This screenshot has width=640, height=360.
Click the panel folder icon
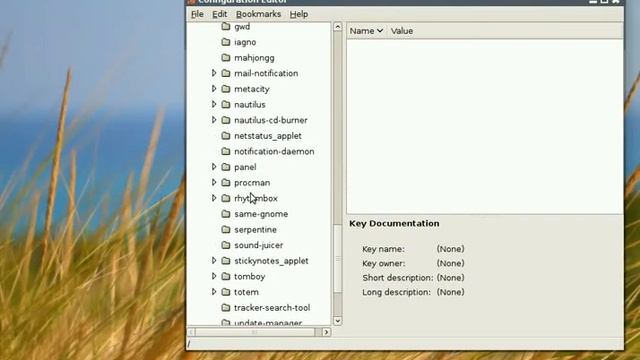[226, 167]
